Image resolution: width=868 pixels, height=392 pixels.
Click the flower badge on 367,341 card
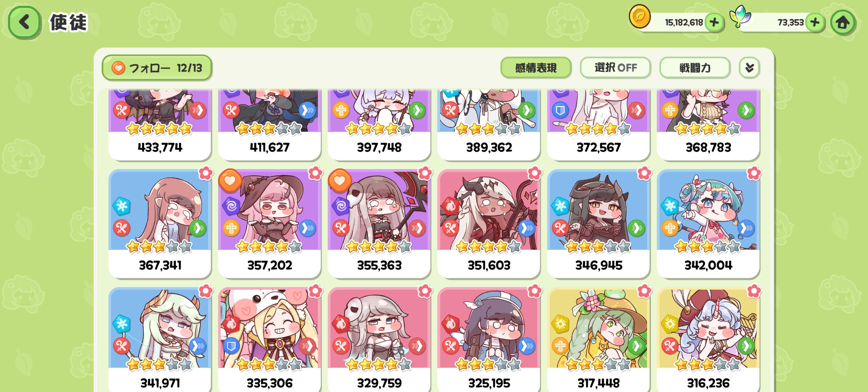click(206, 173)
